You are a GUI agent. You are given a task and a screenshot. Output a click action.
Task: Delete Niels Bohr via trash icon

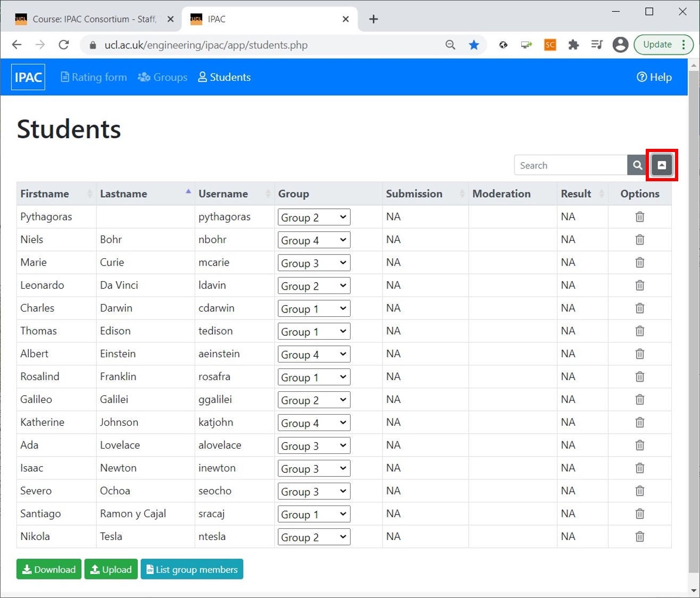point(640,240)
